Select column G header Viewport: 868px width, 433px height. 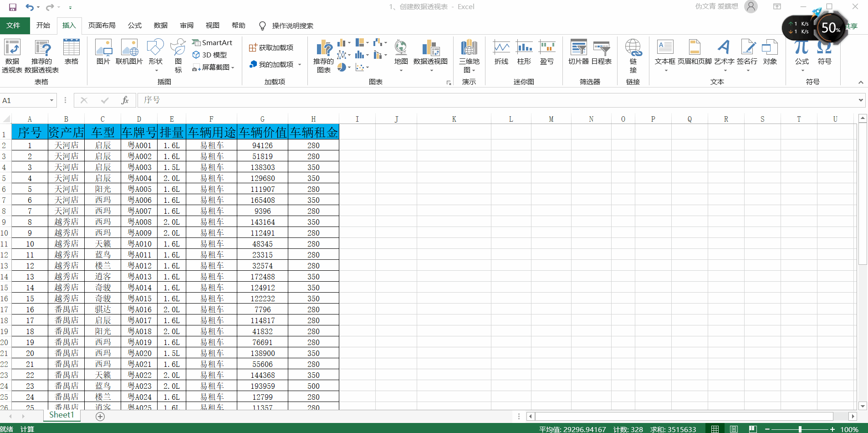coord(262,119)
